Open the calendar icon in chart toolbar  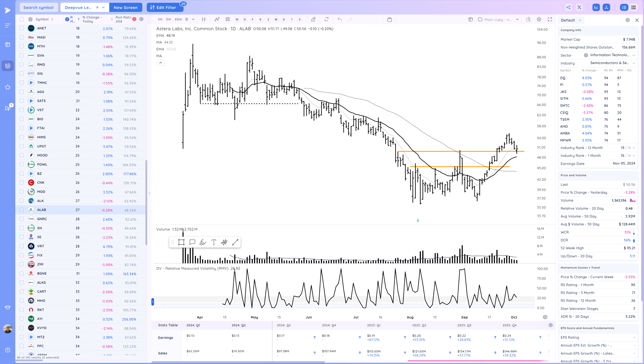tap(389, 19)
